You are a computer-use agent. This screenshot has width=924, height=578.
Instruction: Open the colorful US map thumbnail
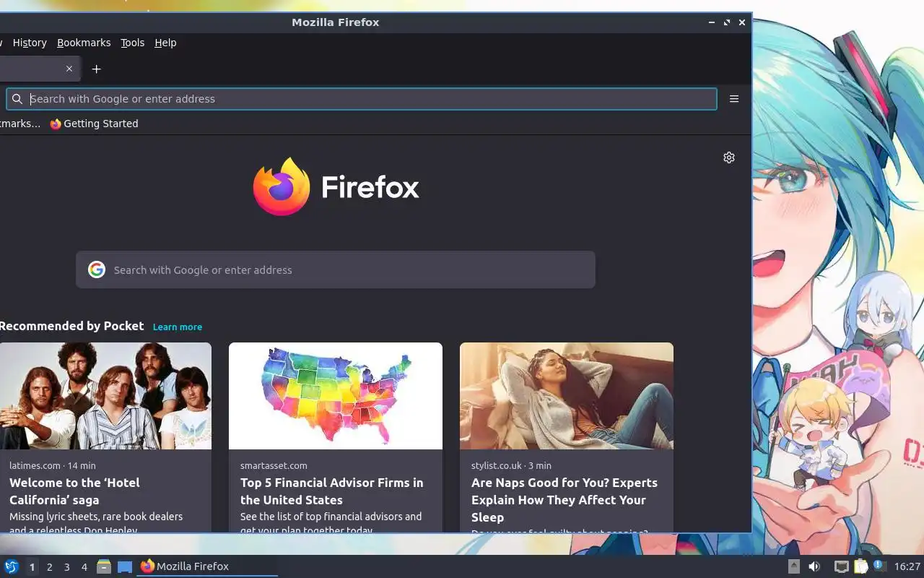pos(336,396)
